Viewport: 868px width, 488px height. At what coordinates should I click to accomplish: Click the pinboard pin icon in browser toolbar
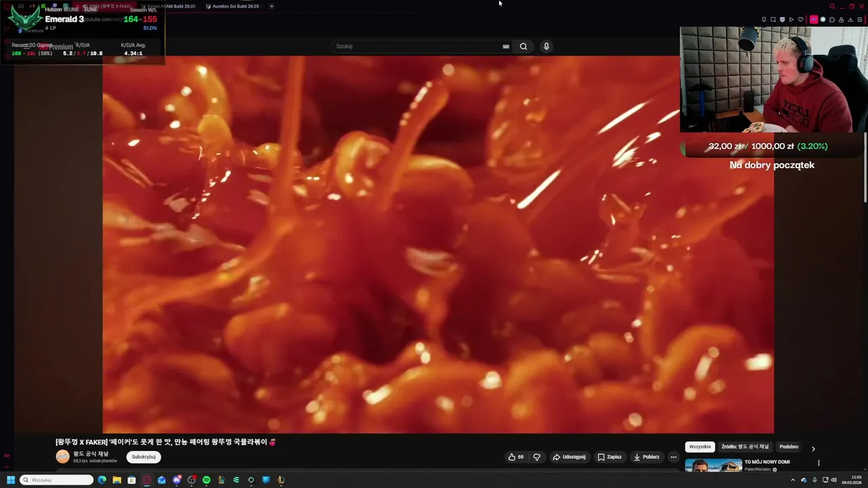(x=764, y=20)
